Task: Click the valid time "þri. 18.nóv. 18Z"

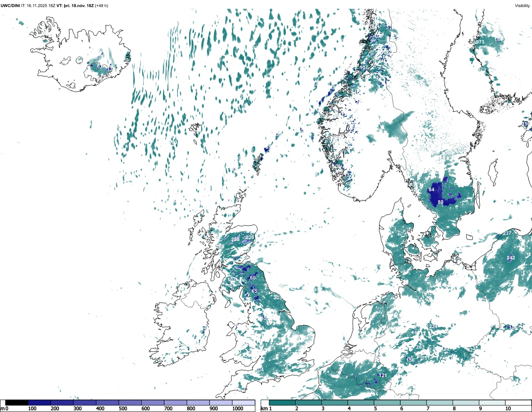Action: pyautogui.click(x=79, y=6)
